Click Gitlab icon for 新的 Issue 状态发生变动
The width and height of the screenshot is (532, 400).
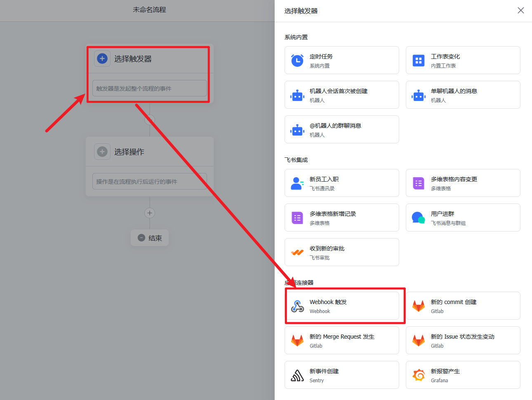click(x=419, y=341)
